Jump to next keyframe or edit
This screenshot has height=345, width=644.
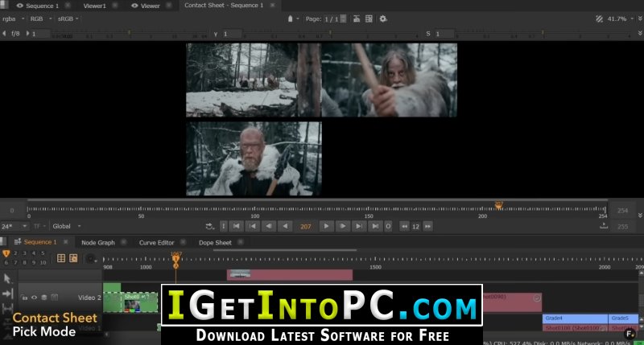pyautogui.click(x=358, y=226)
